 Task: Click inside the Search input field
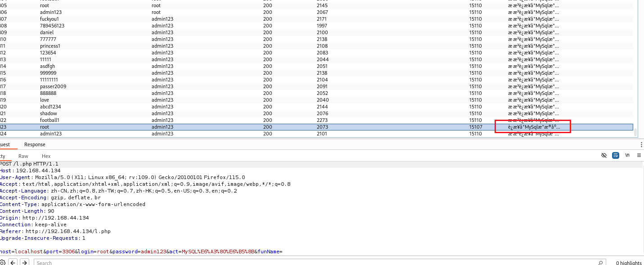click(x=315, y=263)
